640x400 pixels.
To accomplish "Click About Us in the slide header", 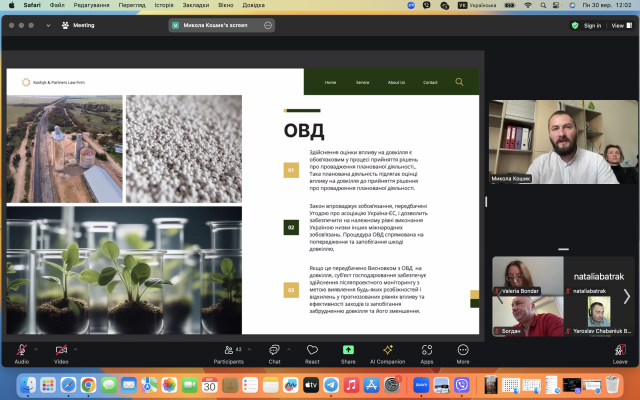I will point(396,82).
